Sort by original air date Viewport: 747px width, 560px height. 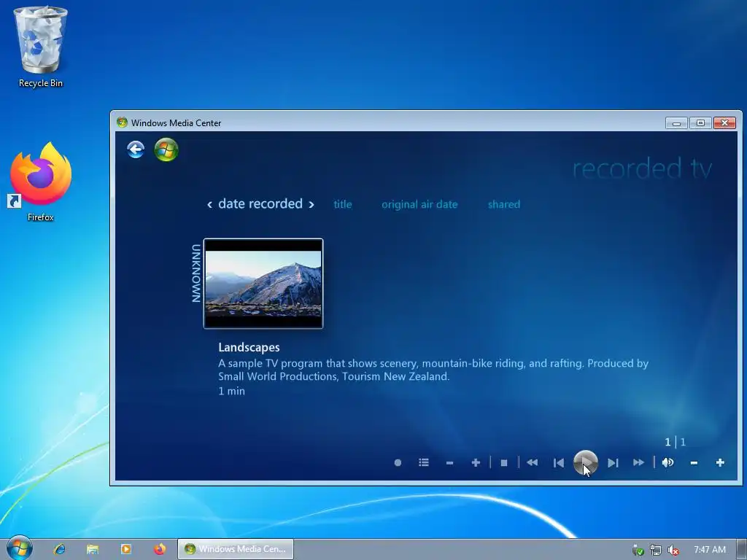tap(419, 204)
